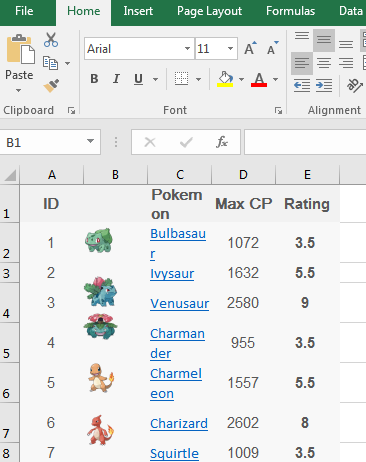Select the Venusaur sprite image

pos(100,326)
